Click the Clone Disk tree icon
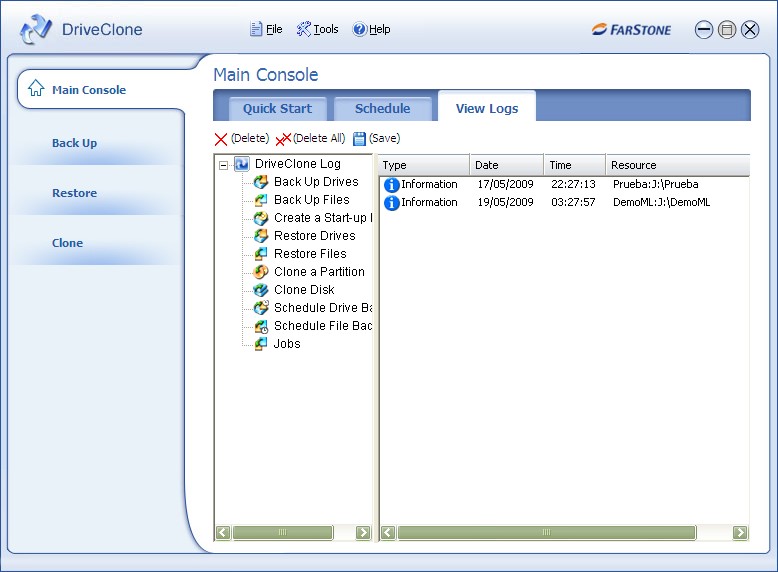The width and height of the screenshot is (778, 572). pos(261,290)
